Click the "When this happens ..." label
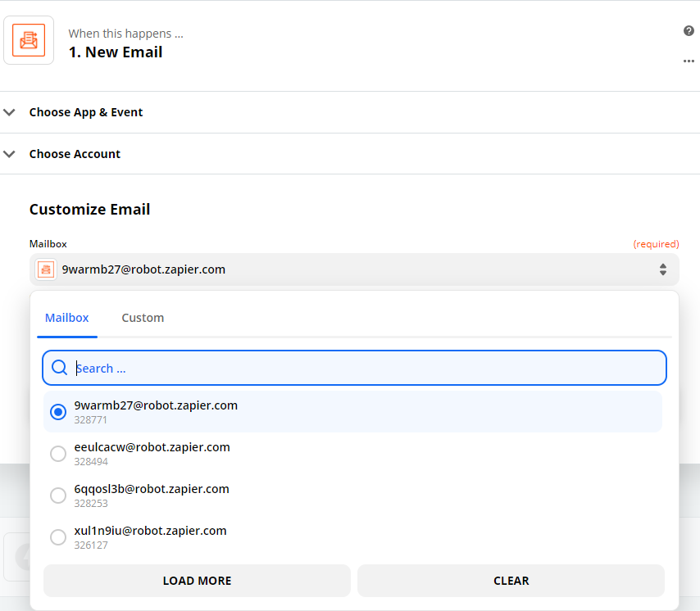Image resolution: width=700 pixels, height=611 pixels. (x=126, y=34)
